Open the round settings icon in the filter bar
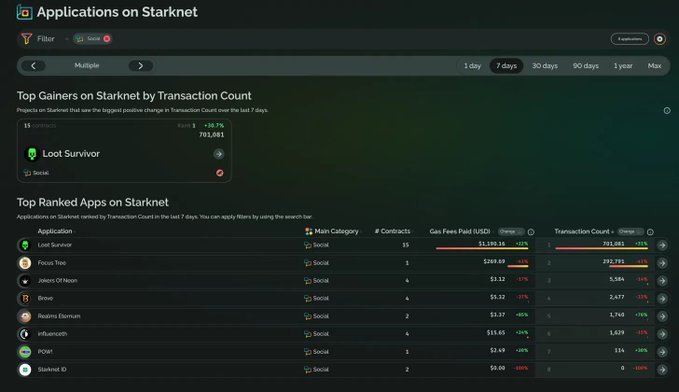Viewport: 679px width, 392px height. coord(660,39)
